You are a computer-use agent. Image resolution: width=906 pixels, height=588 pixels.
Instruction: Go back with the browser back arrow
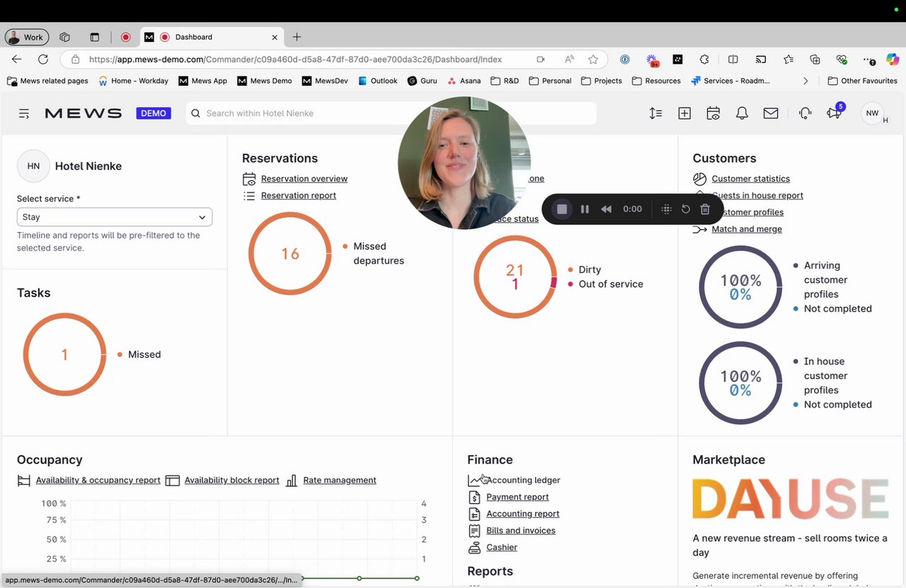tap(17, 60)
